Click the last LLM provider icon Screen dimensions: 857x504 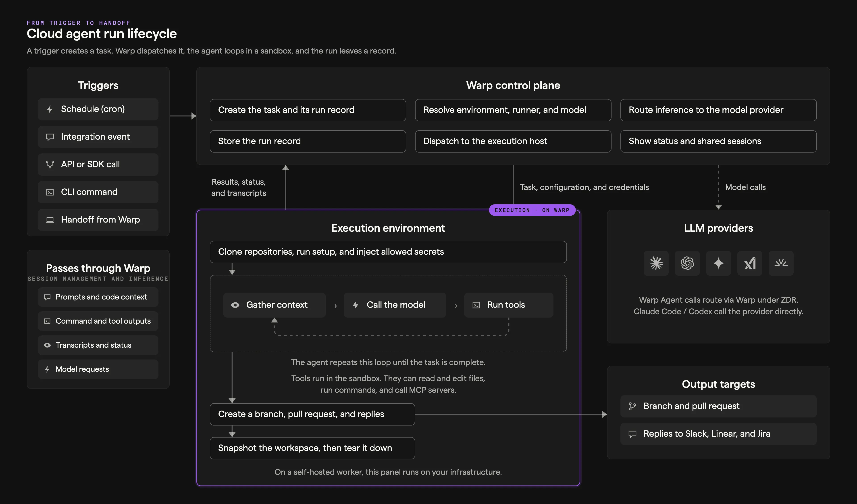point(781,263)
